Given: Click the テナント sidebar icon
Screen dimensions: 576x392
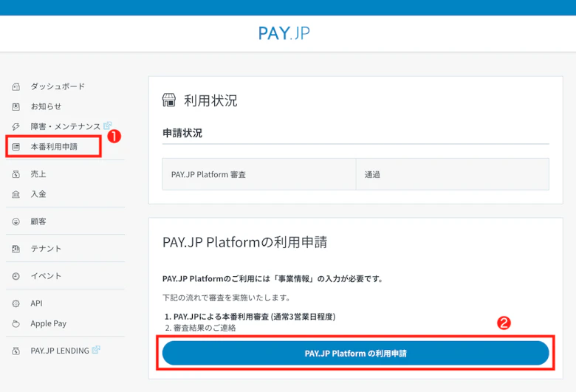Looking at the screenshot, I should [16, 249].
